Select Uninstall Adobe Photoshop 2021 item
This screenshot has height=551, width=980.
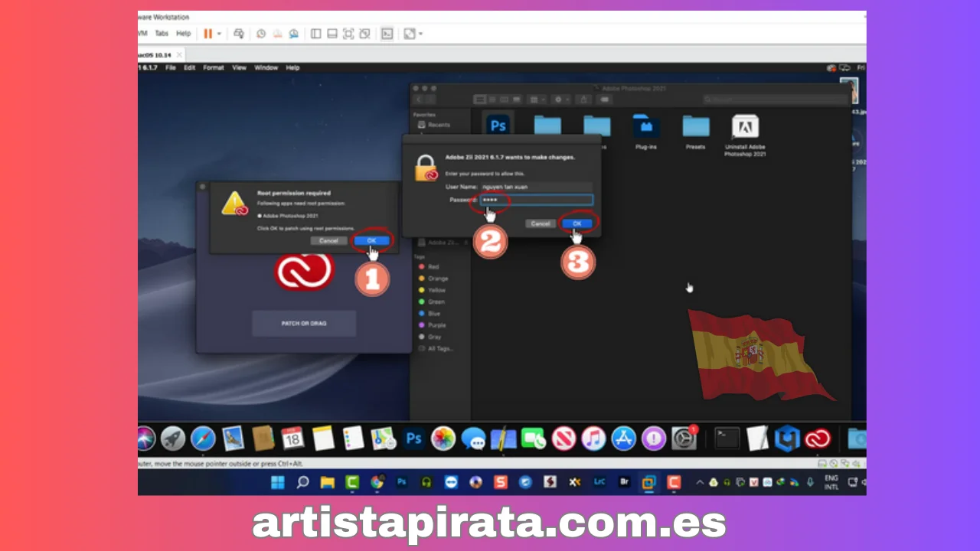point(745,135)
